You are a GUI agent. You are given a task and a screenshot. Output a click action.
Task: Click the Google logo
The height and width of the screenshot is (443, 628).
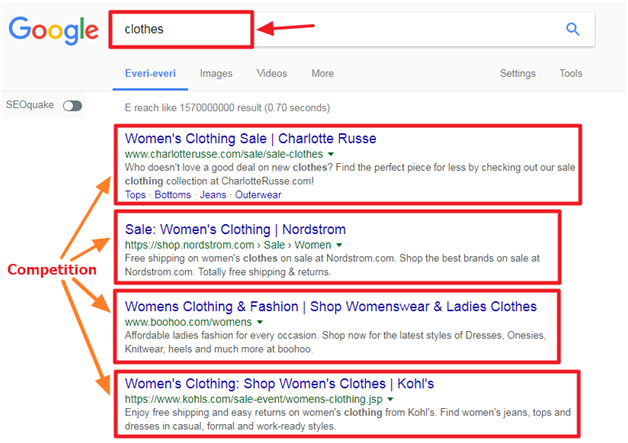point(54,30)
